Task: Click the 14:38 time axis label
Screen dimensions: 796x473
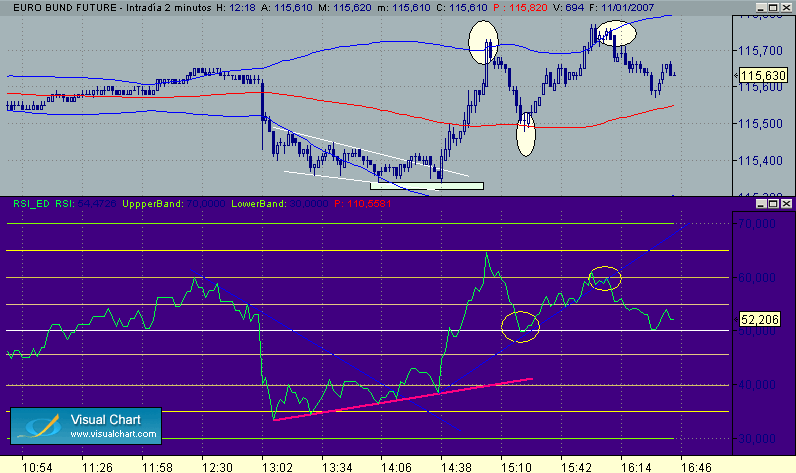Action: coord(456,467)
